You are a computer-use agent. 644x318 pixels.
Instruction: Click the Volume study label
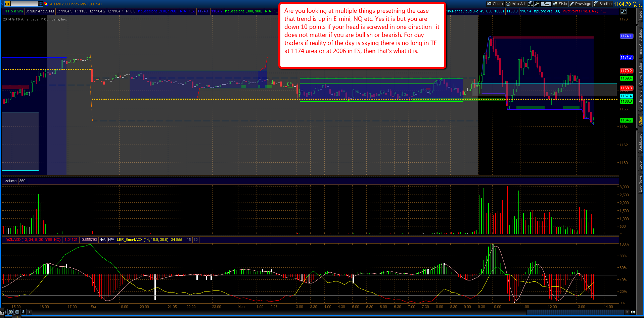[x=10, y=181]
